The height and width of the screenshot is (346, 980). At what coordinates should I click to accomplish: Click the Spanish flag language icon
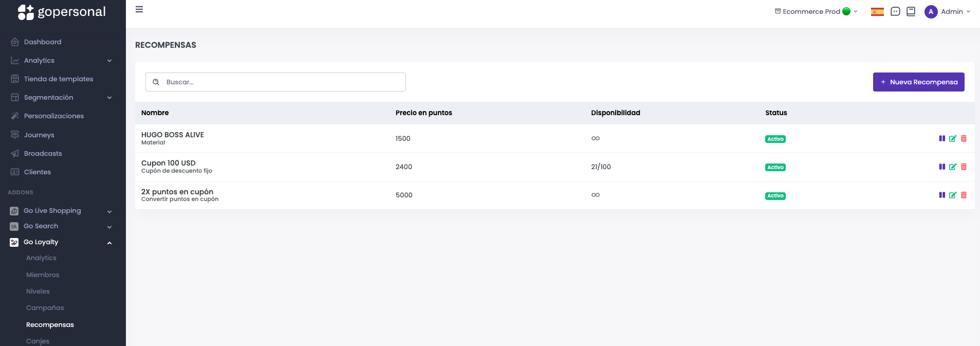point(877,12)
